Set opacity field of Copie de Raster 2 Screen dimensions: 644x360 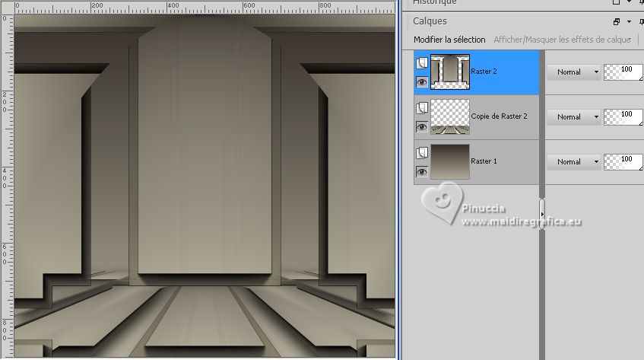coord(623,116)
